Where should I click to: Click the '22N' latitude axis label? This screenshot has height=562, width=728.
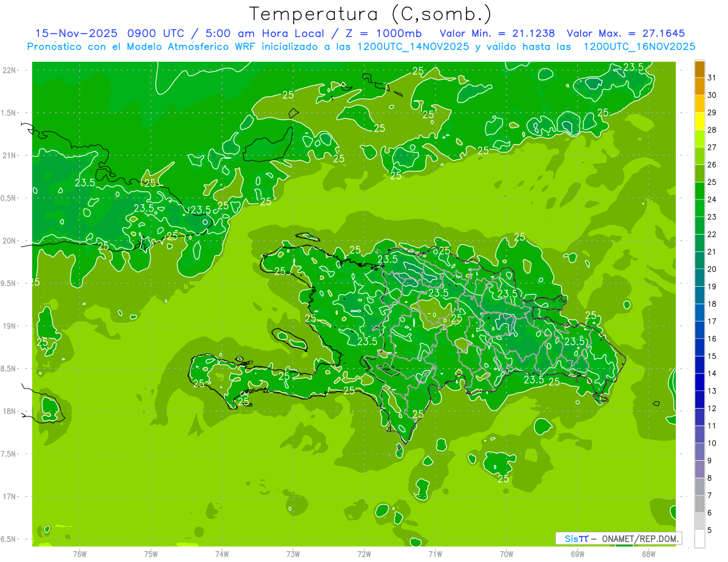tap(10, 70)
